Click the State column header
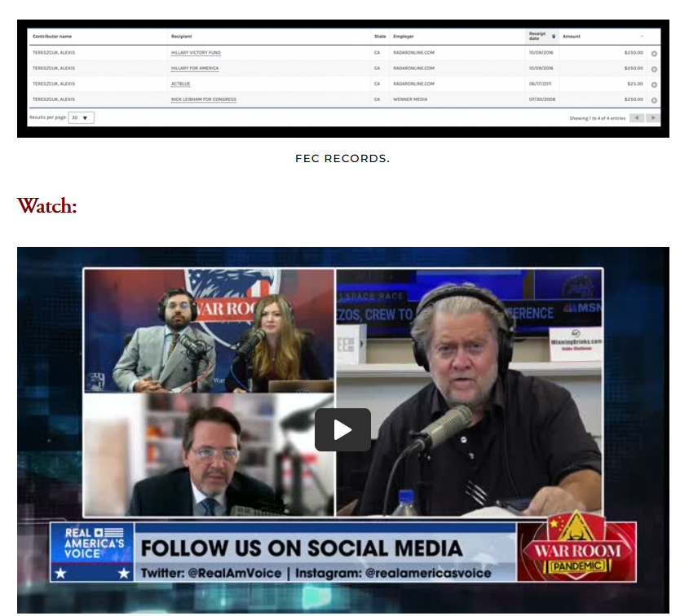Viewport: 689px width, 616px height. point(380,37)
